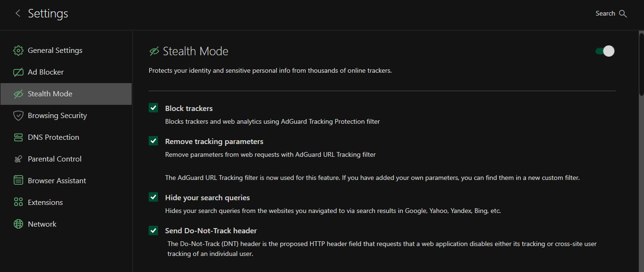The width and height of the screenshot is (644, 272).
Task: Click the back arrow beside Settings
Action: [18, 14]
